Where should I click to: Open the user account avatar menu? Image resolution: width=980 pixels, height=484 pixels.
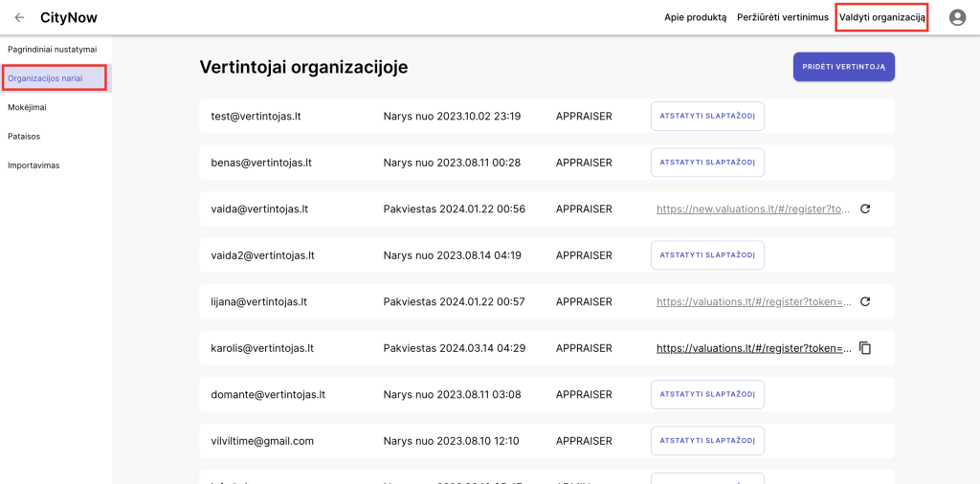pos(957,17)
